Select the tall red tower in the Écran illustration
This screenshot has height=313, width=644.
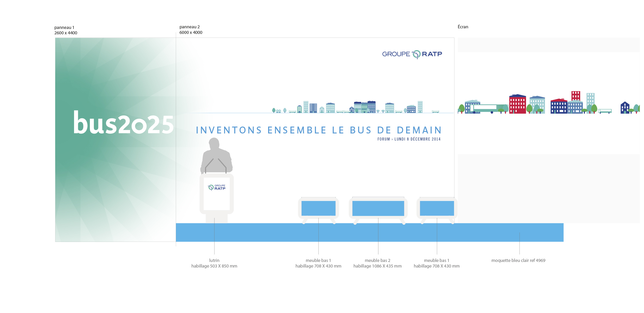click(576, 96)
